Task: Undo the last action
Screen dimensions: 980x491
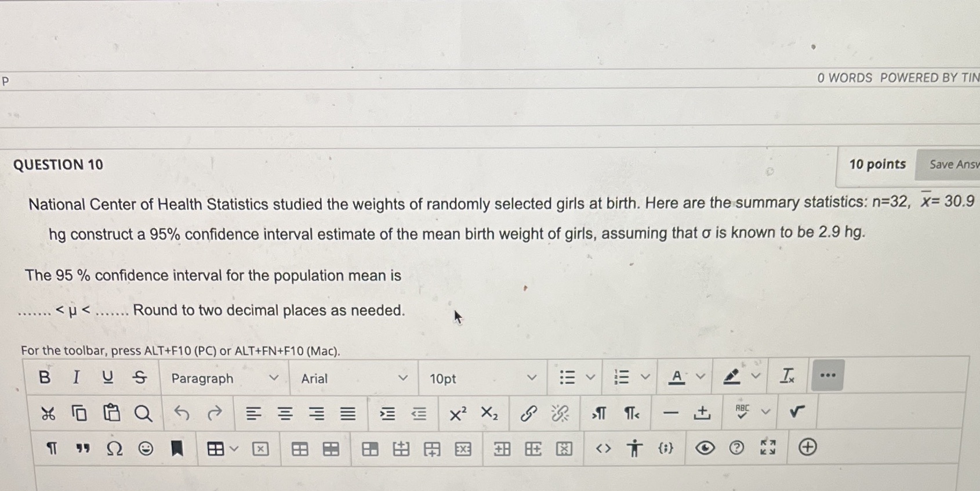Action: [182, 413]
